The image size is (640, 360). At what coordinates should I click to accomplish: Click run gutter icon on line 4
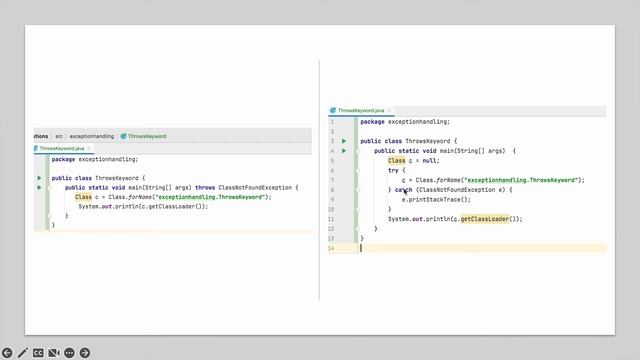(x=344, y=151)
